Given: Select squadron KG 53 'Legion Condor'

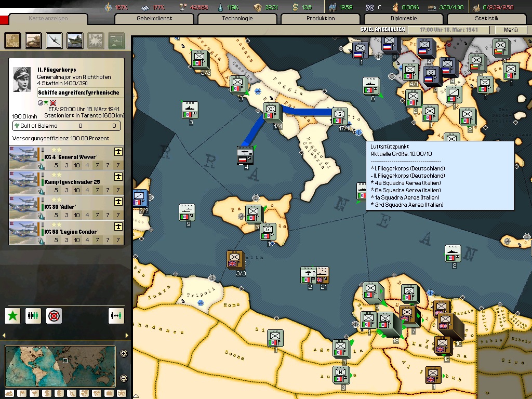Looking at the screenshot, I should click(66, 233).
